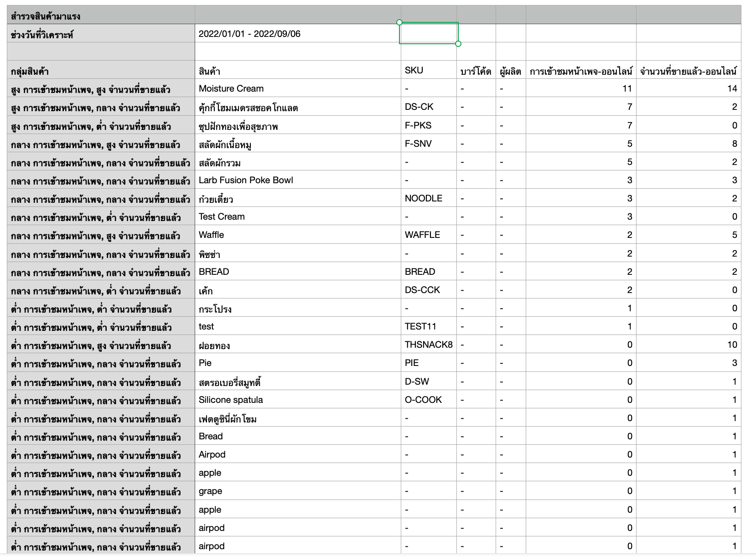Viewport: 756px width, 556px height.
Task: Click the ฝอยทอง product cell
Action: [298, 345]
